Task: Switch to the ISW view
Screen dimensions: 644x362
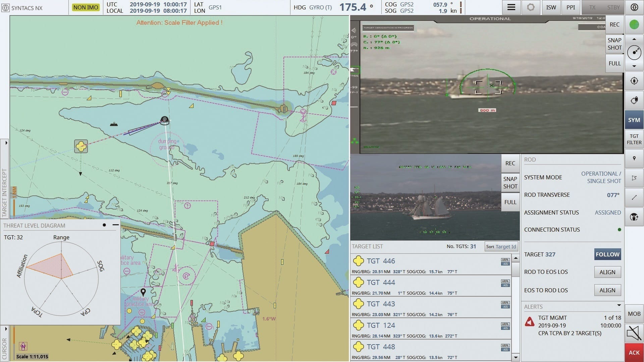Action: point(551,7)
